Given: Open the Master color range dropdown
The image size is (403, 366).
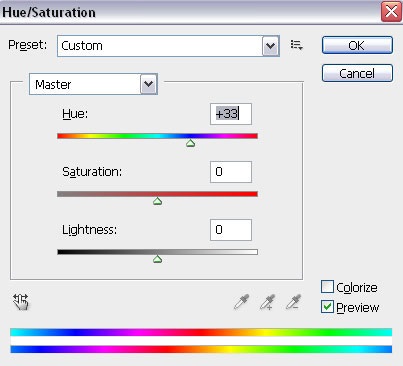Looking at the screenshot, I should [93, 84].
